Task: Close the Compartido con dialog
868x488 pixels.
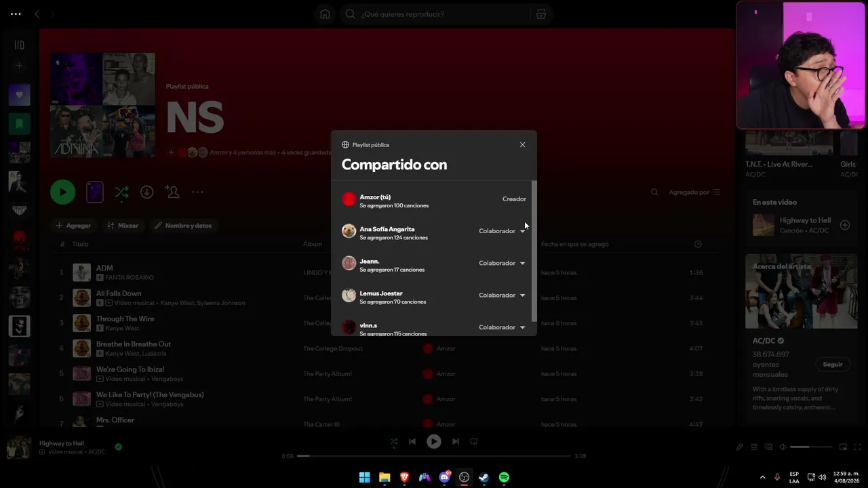Action: 522,144
